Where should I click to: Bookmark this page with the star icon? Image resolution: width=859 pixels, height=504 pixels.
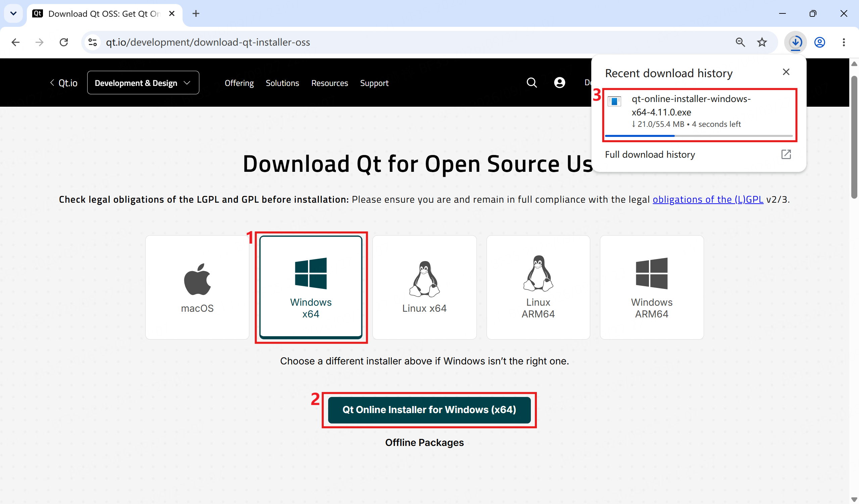tap(762, 42)
